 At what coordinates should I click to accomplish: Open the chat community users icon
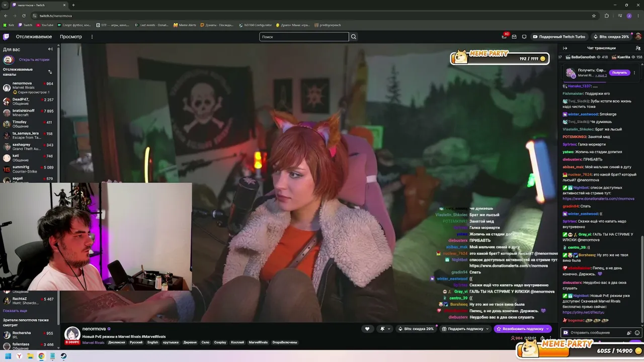pyautogui.click(x=638, y=48)
